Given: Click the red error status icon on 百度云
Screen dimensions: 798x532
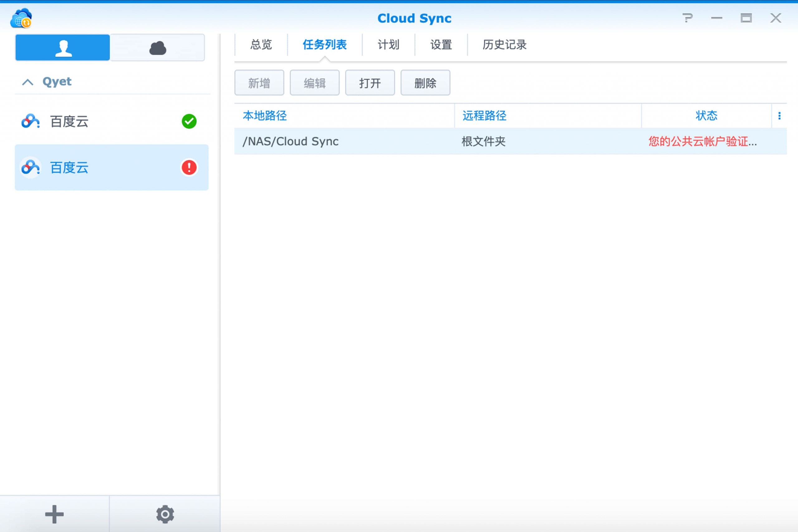Looking at the screenshot, I should tap(189, 167).
